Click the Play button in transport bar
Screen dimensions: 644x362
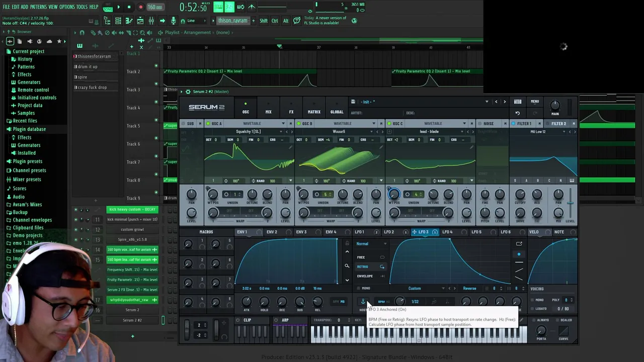[119, 7]
